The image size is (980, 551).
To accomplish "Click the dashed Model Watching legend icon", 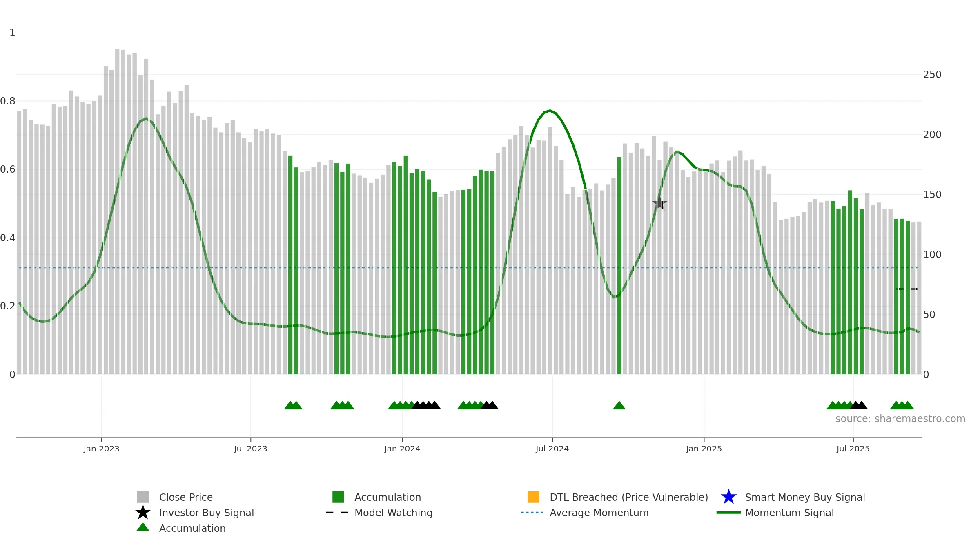I will click(x=337, y=513).
